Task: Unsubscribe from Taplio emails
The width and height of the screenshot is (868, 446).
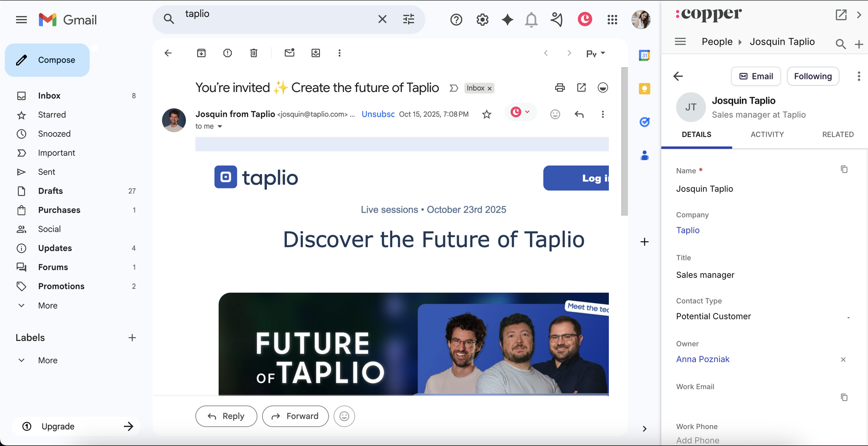Action: pos(378,114)
